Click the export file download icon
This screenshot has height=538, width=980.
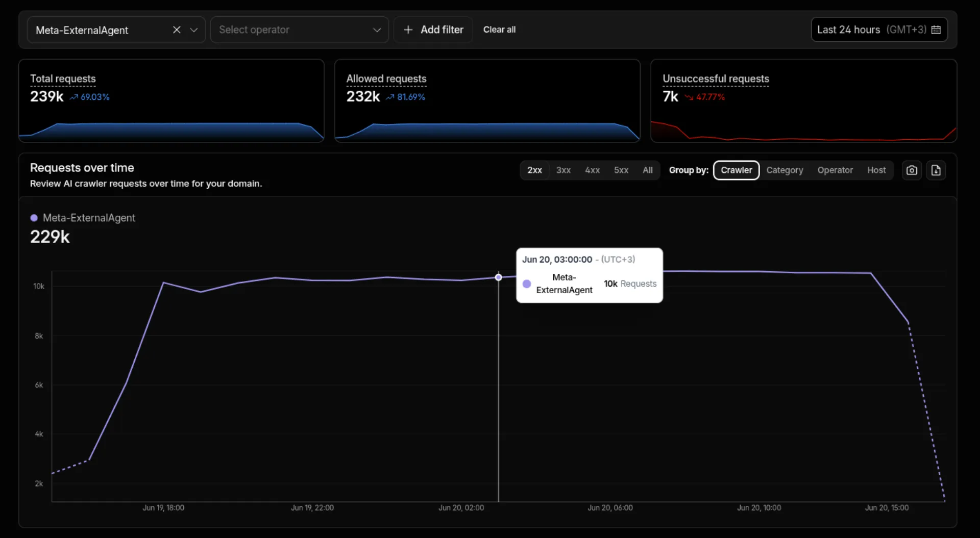pos(936,170)
